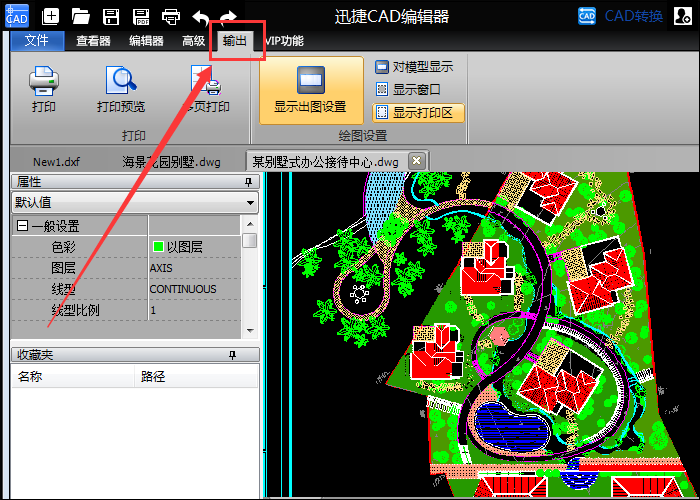Click the Save as PDF icon
This screenshot has width=700, height=500.
click(141, 16)
